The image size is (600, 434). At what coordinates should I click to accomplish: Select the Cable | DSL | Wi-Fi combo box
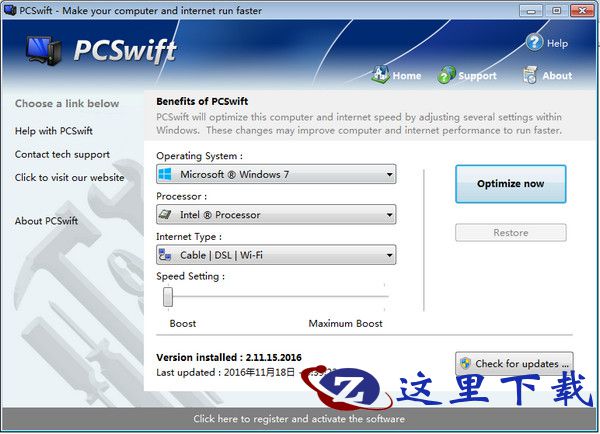[x=276, y=255]
